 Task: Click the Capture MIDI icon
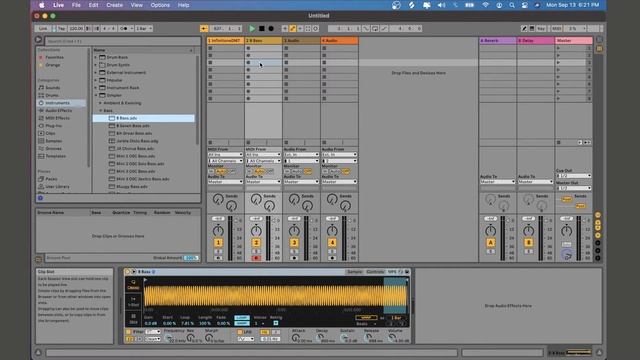tap(308, 29)
